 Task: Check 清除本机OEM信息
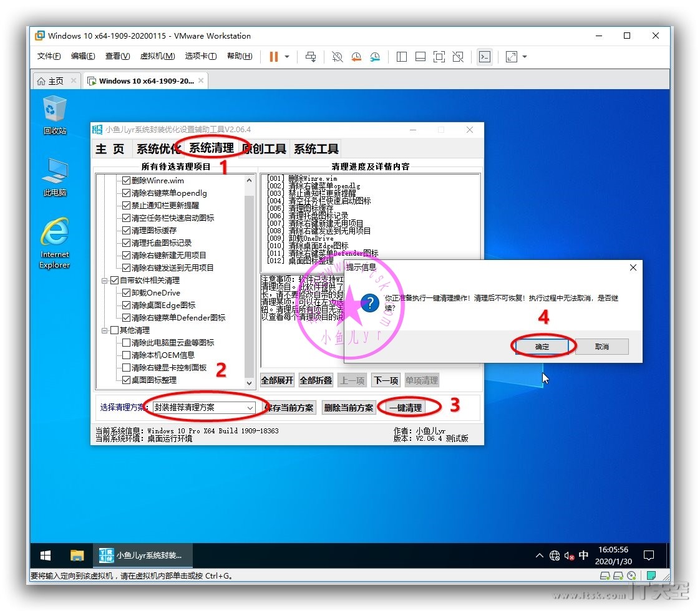127,355
